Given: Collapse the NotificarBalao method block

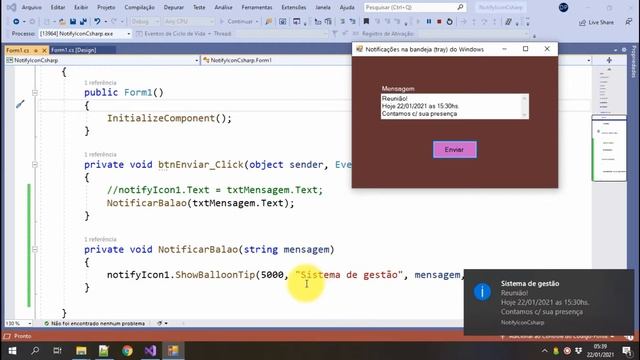Looking at the screenshot, I should click(35, 249).
